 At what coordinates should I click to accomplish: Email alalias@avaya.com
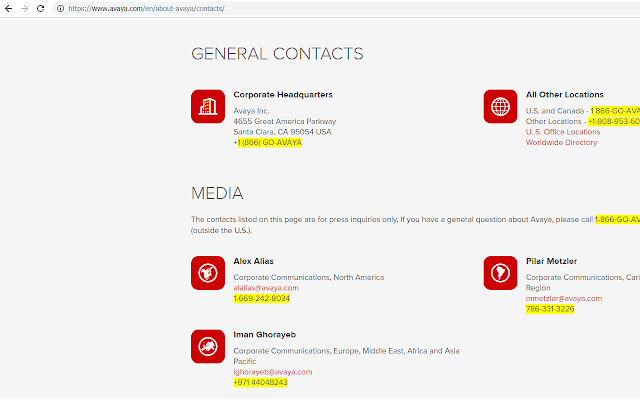(x=266, y=288)
